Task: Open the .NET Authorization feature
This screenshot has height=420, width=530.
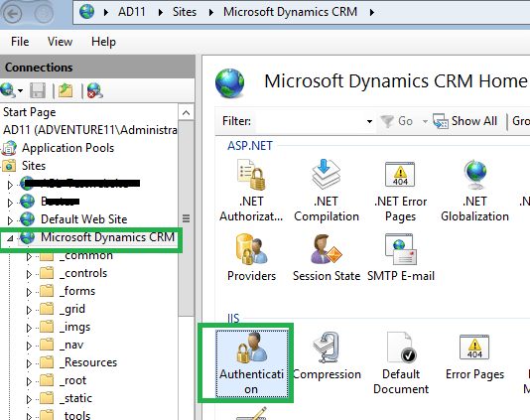Action: (x=251, y=191)
